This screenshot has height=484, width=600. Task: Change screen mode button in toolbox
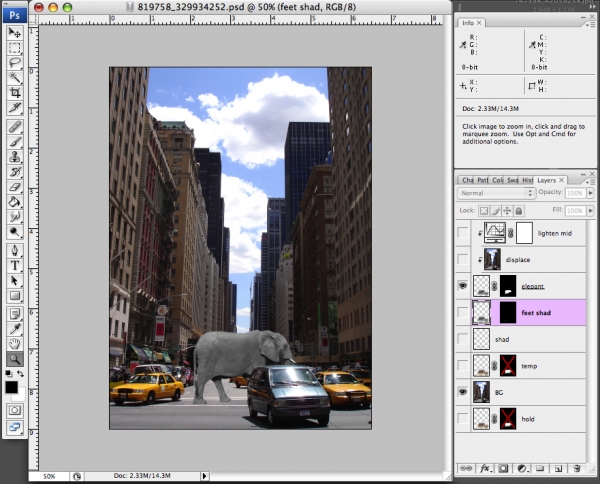pos(15,427)
